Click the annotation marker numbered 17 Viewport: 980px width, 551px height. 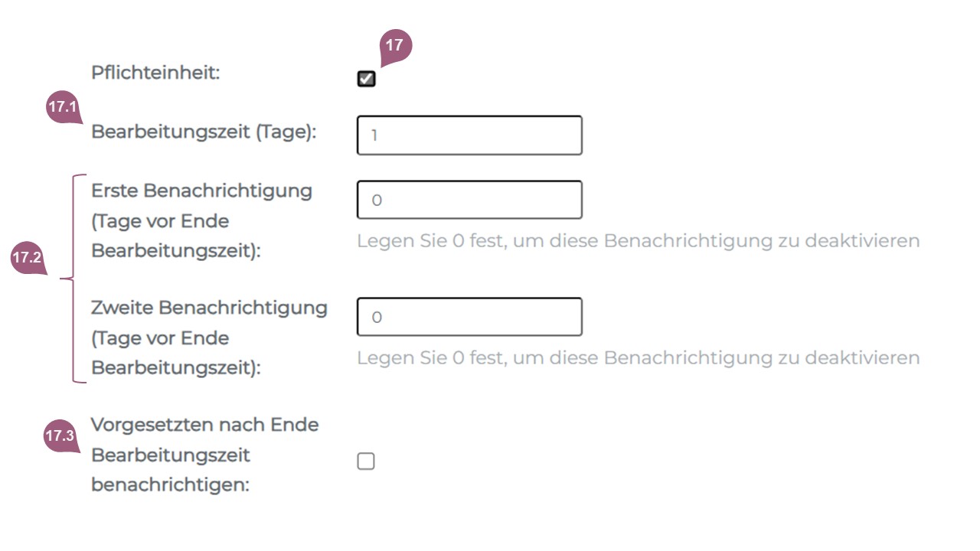(394, 46)
